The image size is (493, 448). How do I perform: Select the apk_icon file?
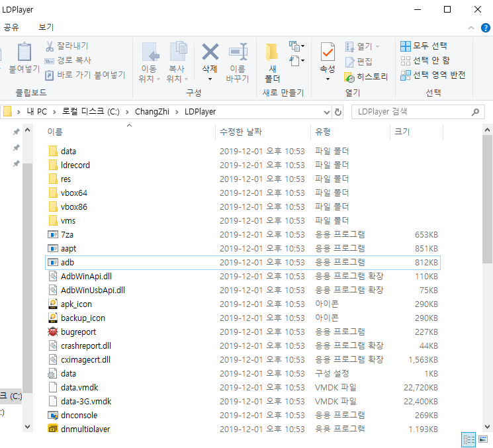coord(69,304)
